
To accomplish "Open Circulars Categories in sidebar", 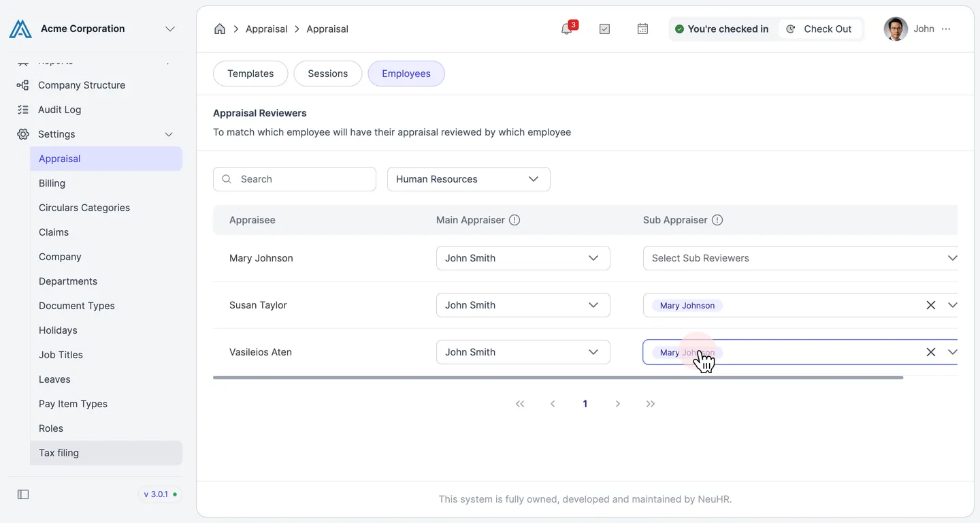I will pyautogui.click(x=106, y=208).
